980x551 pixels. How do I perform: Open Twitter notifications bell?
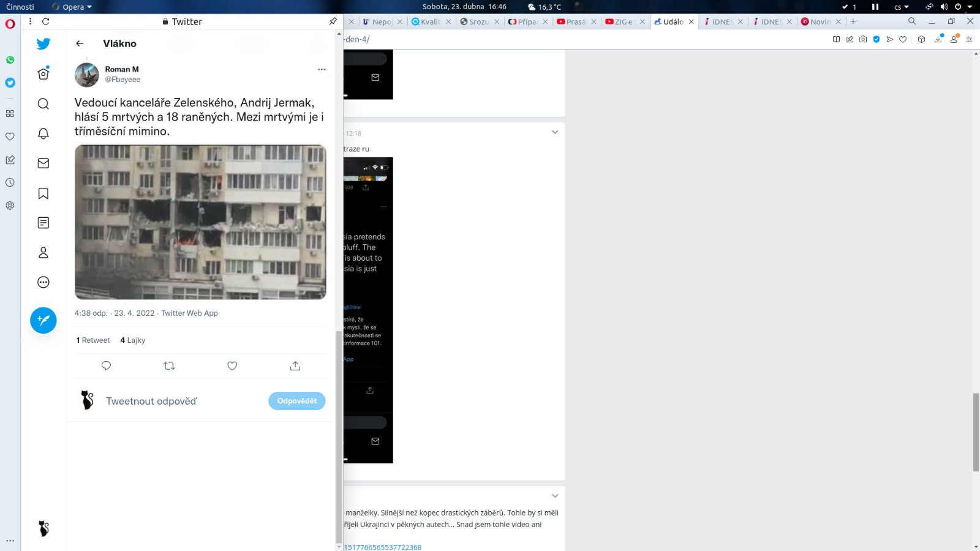click(x=43, y=133)
